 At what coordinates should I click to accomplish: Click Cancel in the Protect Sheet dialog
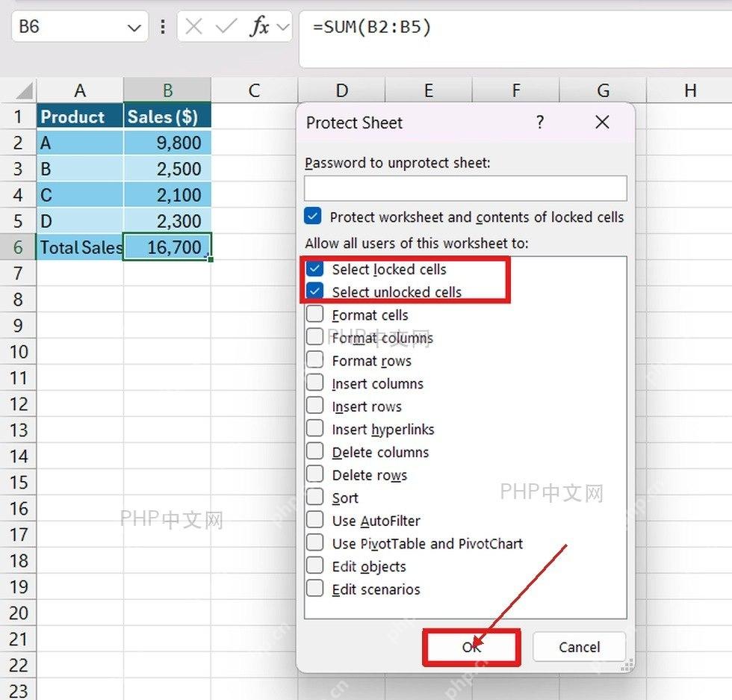coord(580,647)
